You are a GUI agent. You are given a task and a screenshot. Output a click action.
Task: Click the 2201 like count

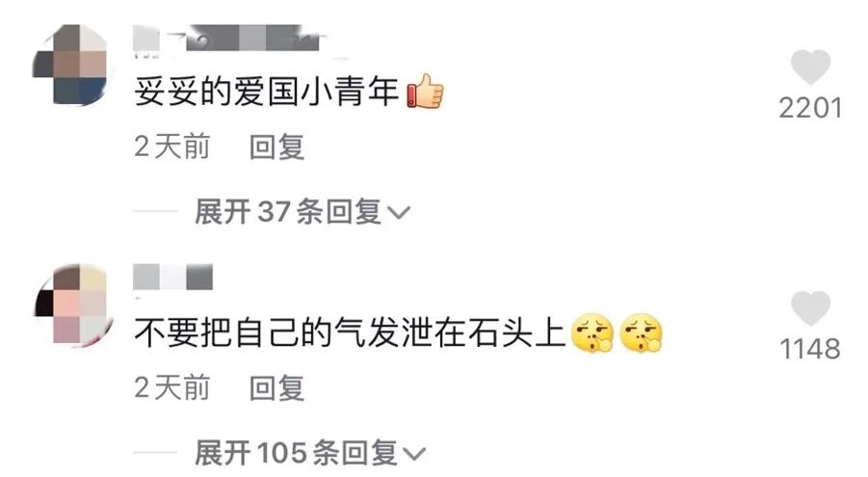coord(810,108)
